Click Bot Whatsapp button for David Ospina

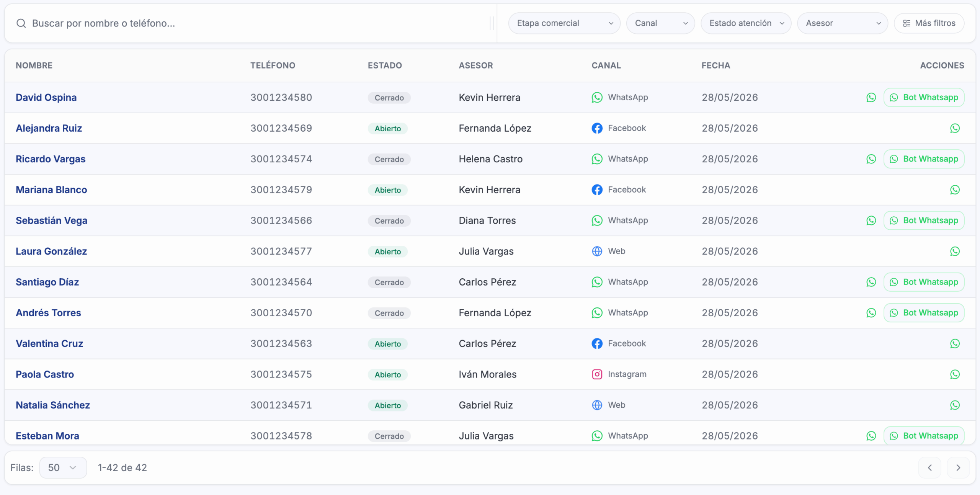924,98
